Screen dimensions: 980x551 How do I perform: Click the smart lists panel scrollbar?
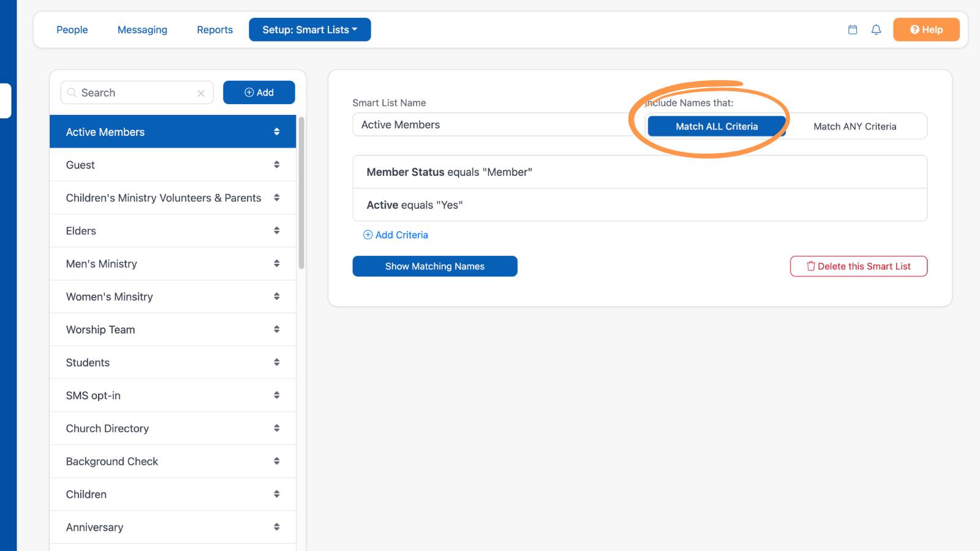click(x=301, y=193)
